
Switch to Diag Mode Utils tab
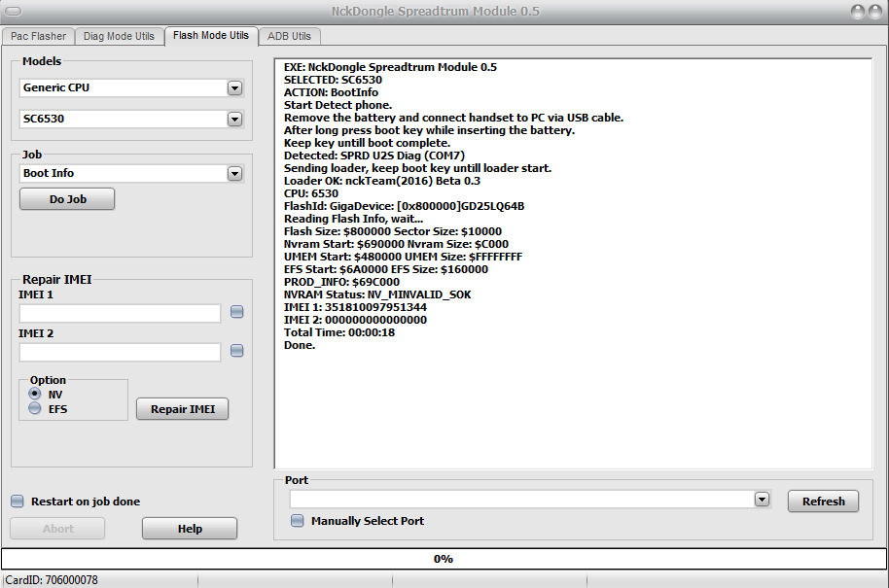coord(119,36)
